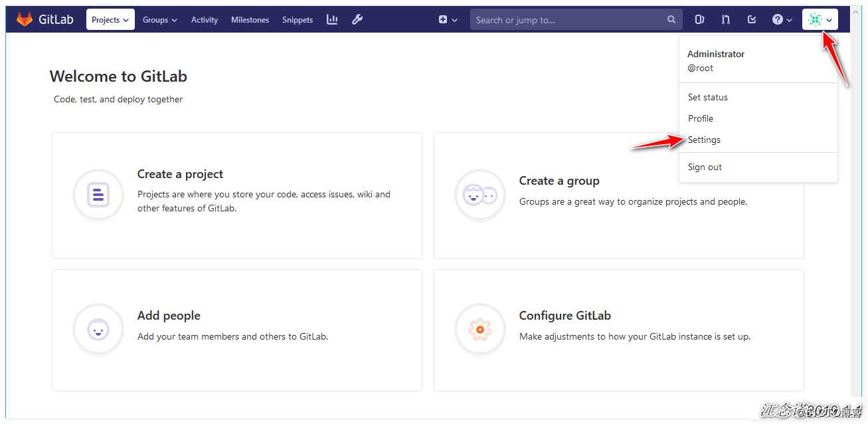This screenshot has height=424, width=868.
Task: Go to the Activity page
Action: point(205,20)
